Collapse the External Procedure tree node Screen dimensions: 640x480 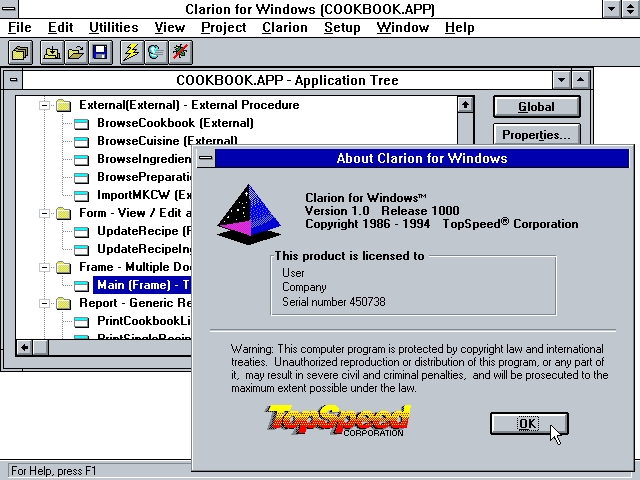click(x=44, y=106)
